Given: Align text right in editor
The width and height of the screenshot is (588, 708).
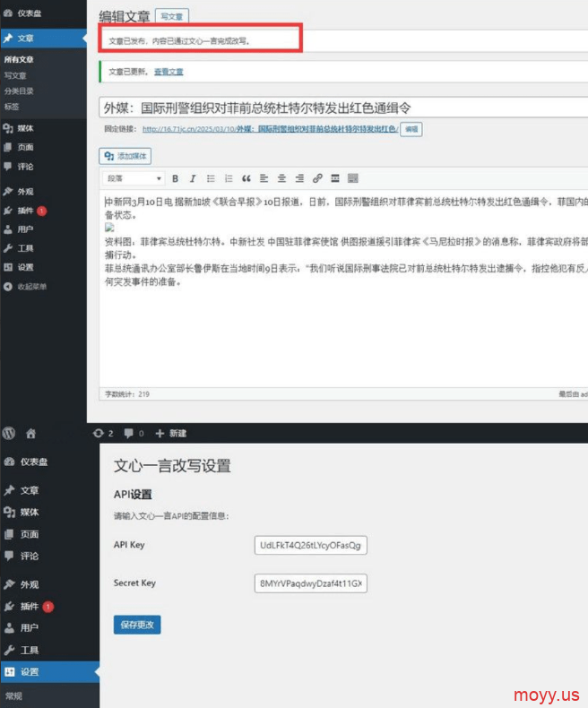Looking at the screenshot, I should click(x=299, y=178).
